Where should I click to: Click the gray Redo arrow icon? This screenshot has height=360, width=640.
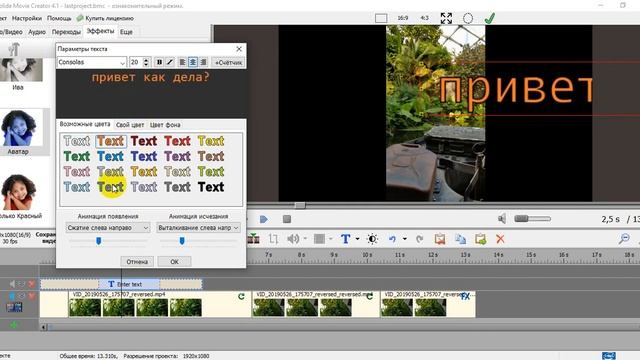(419, 239)
